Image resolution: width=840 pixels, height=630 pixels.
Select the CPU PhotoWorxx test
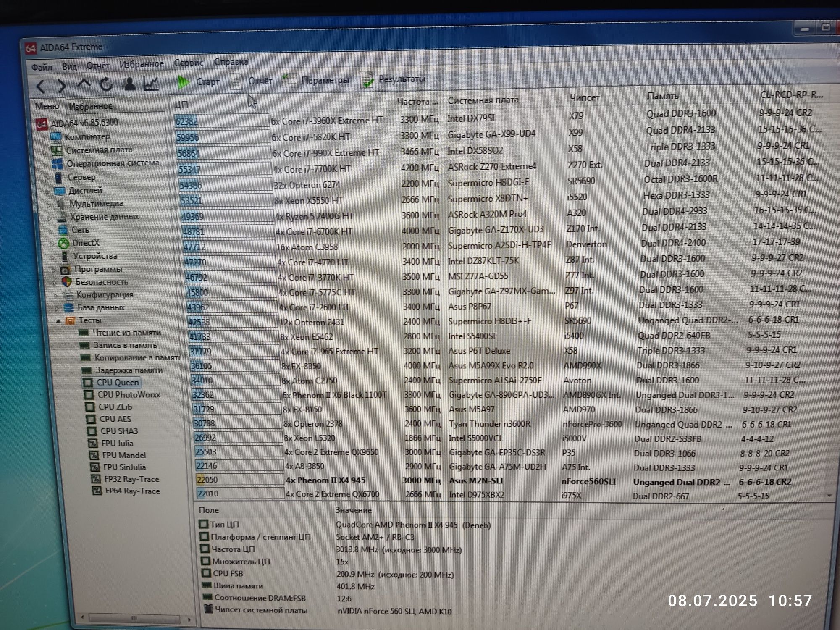(129, 395)
